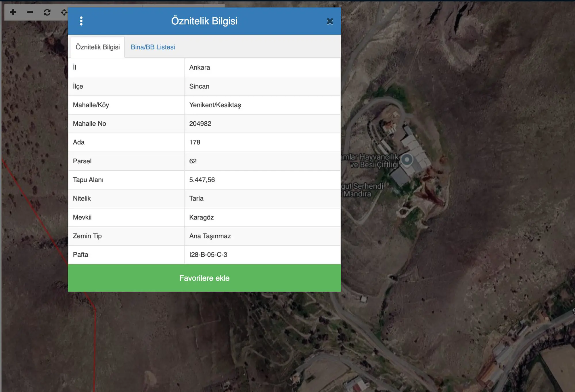Open the three-dot options menu
Screen dimensions: 575x392
tap(81, 21)
